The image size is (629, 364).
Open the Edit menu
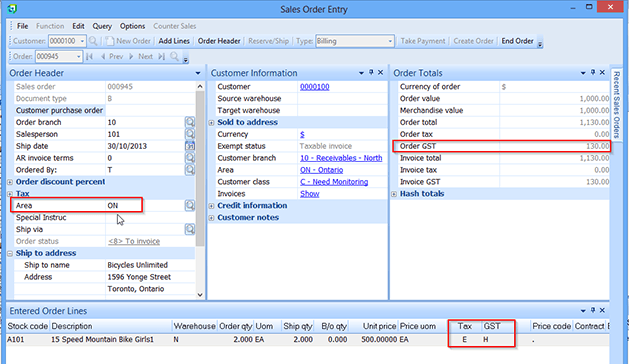pos(78,26)
